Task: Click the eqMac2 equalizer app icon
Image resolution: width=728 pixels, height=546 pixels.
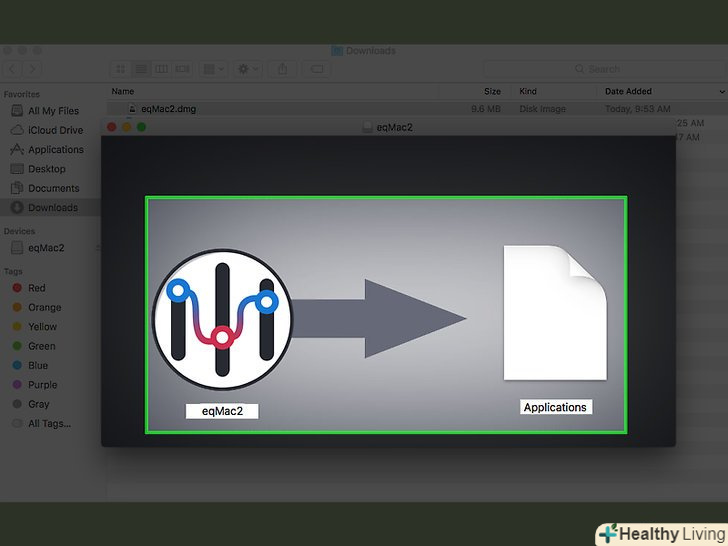Action: 223,319
